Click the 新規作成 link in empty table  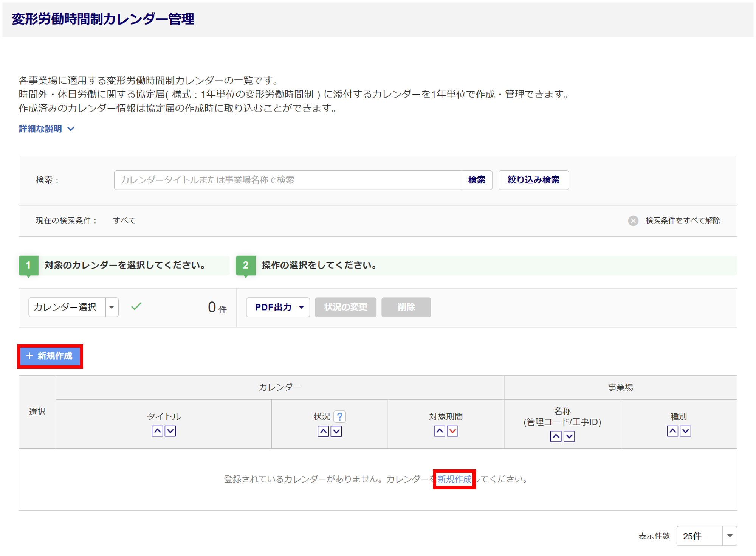coord(454,479)
